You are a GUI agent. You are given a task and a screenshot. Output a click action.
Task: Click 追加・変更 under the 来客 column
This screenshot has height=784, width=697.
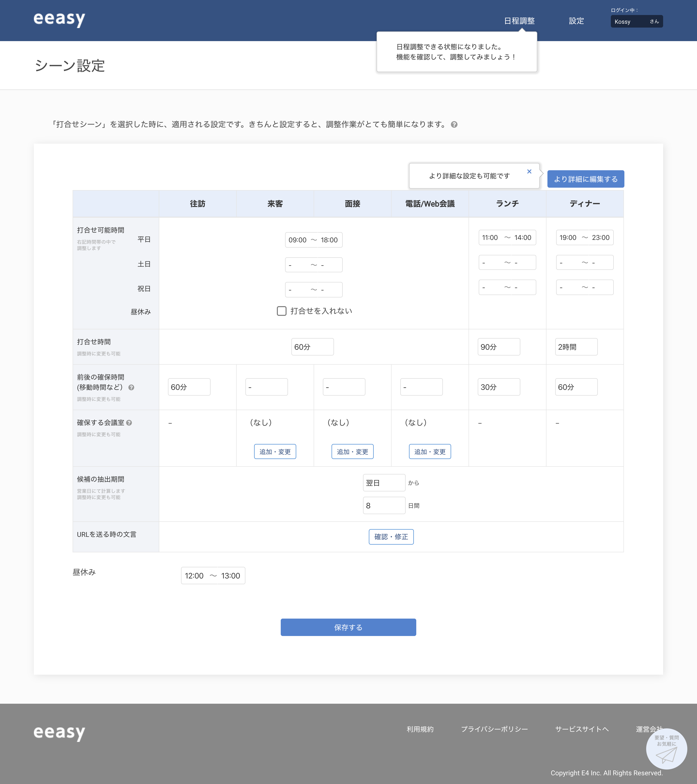point(275,451)
